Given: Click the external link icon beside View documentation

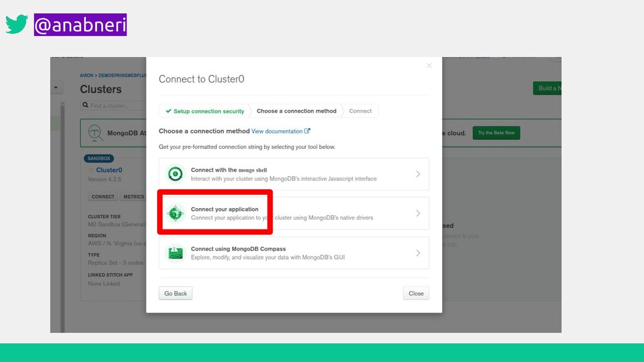Looking at the screenshot, I should pyautogui.click(x=307, y=131).
